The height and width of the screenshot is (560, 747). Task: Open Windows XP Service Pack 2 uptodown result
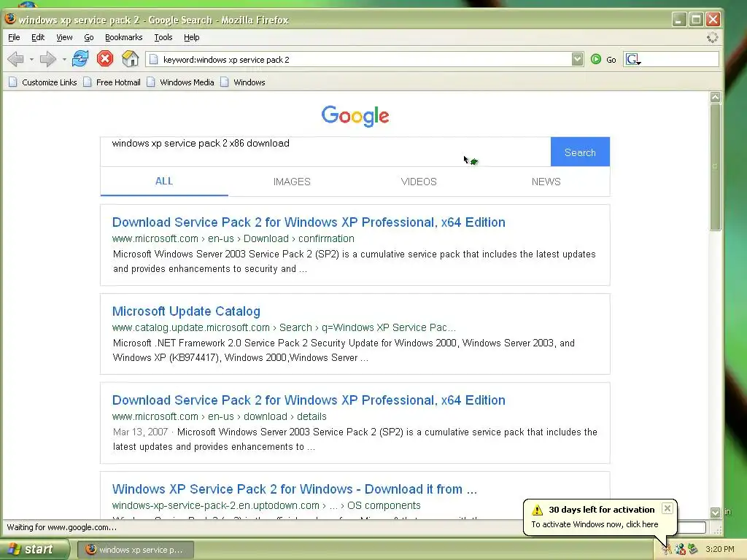pos(295,489)
